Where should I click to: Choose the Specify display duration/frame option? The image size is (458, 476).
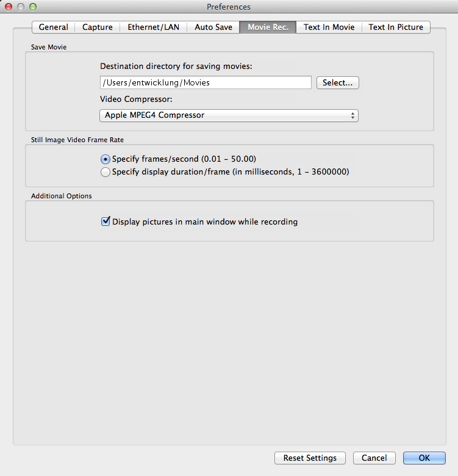click(x=106, y=172)
